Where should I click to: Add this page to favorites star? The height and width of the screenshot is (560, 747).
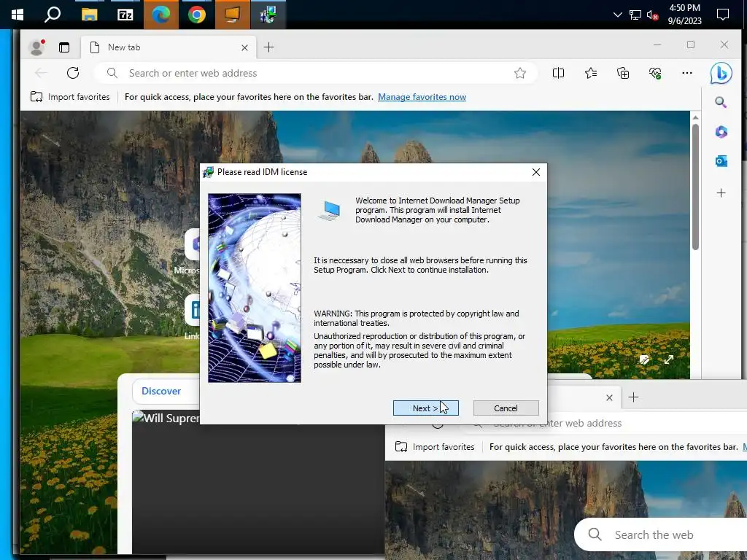pos(519,73)
